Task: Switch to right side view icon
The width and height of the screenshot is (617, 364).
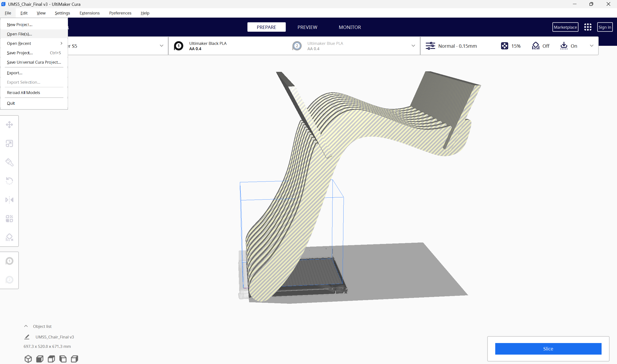Action: point(74,359)
